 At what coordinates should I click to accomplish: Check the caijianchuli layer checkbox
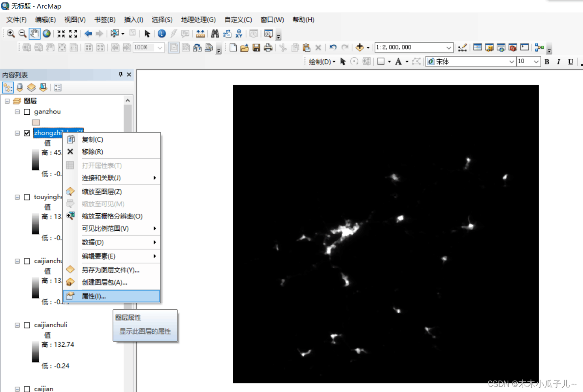pos(27,325)
